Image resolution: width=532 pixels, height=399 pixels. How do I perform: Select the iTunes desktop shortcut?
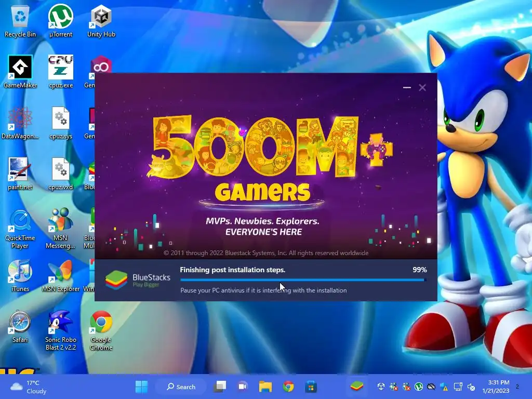click(x=20, y=276)
